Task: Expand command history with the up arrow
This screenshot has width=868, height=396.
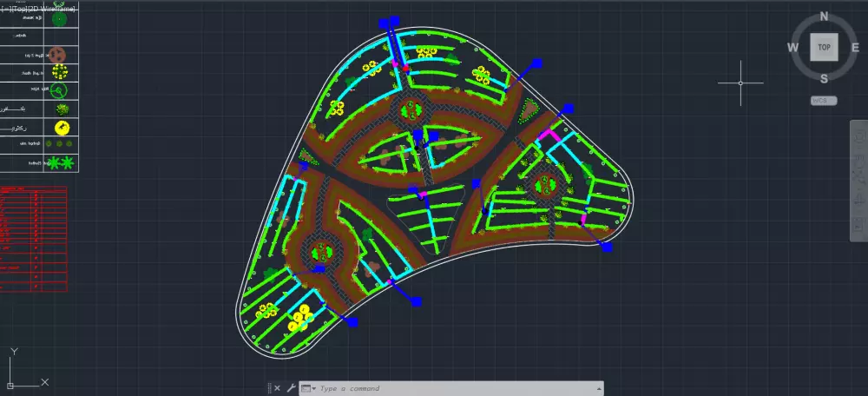Action: coord(598,389)
